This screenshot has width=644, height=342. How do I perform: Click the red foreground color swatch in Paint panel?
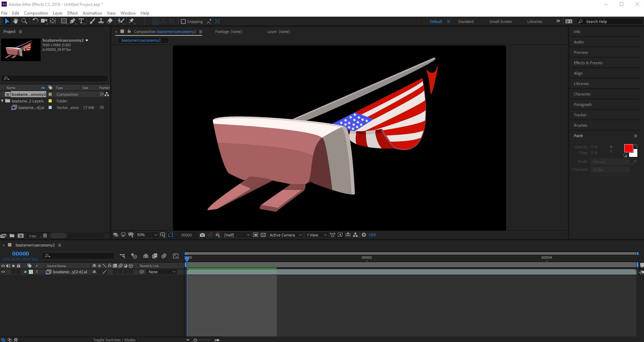(x=629, y=148)
